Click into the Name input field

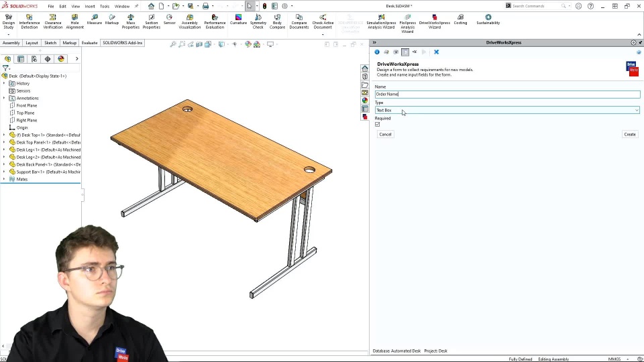[x=508, y=94]
